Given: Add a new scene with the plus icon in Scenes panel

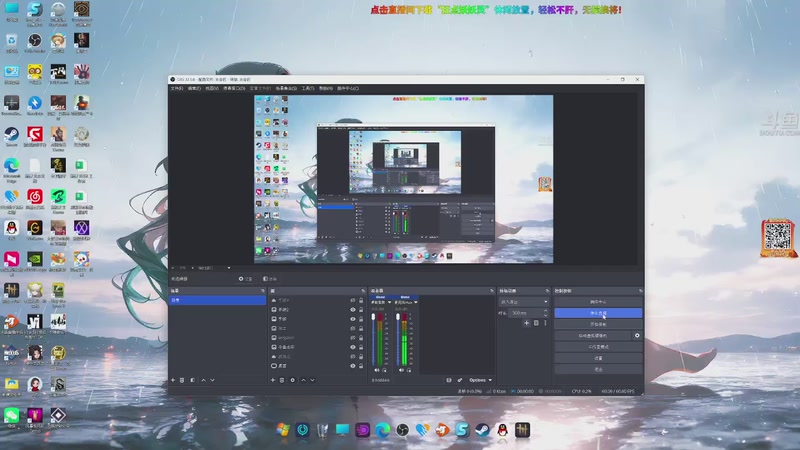Looking at the screenshot, I should (x=173, y=380).
